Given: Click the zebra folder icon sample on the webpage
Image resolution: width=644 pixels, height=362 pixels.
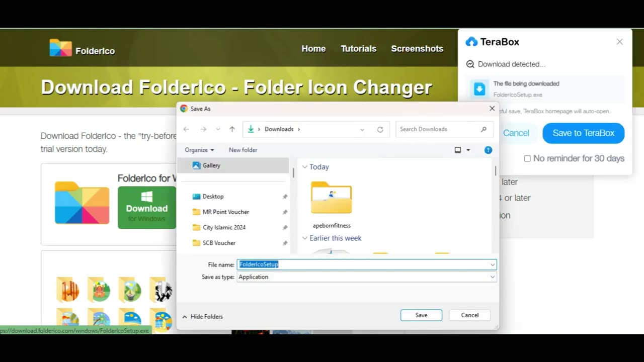Looking at the screenshot, I should 162,290.
